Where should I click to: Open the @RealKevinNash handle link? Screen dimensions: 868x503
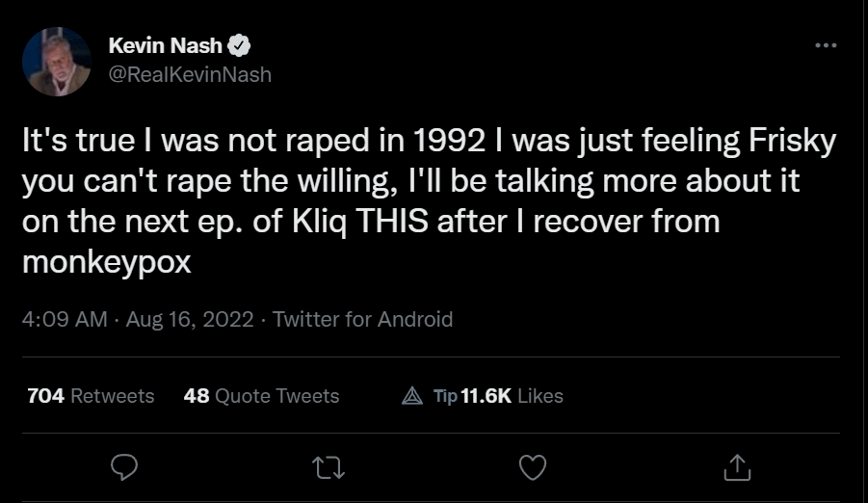pos(190,74)
